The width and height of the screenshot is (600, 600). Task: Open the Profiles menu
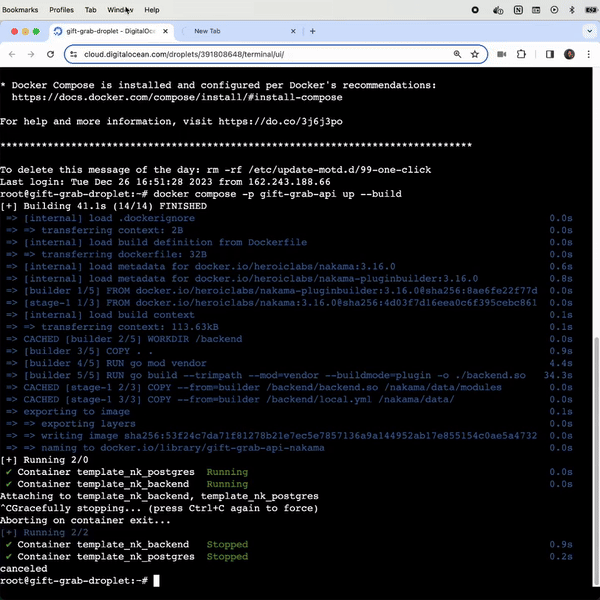click(61, 10)
